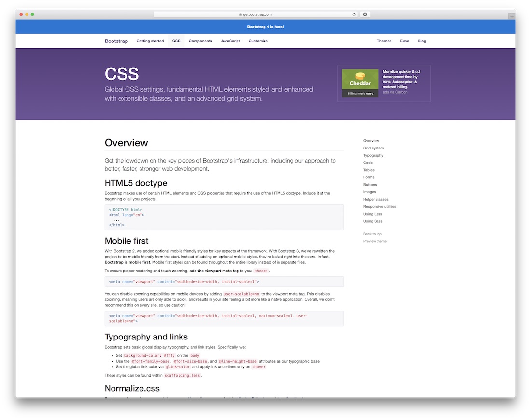
Task: Click the inline body code tag
Action: [195, 356]
